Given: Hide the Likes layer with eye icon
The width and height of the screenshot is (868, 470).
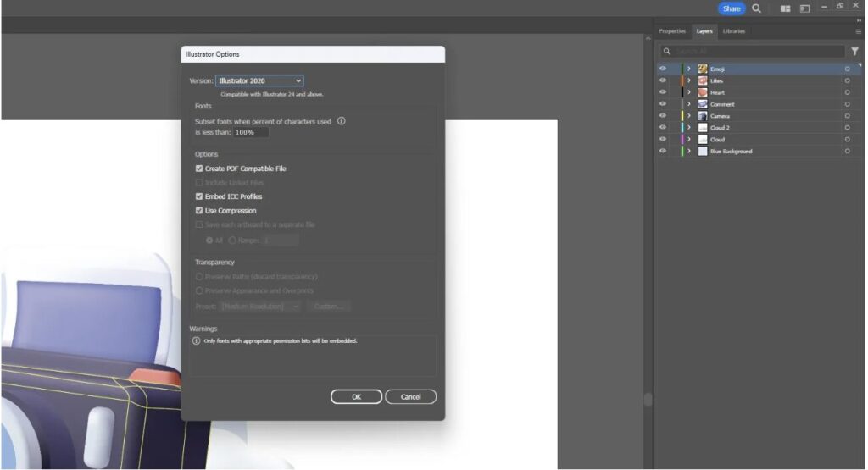Looking at the screenshot, I should click(x=663, y=80).
